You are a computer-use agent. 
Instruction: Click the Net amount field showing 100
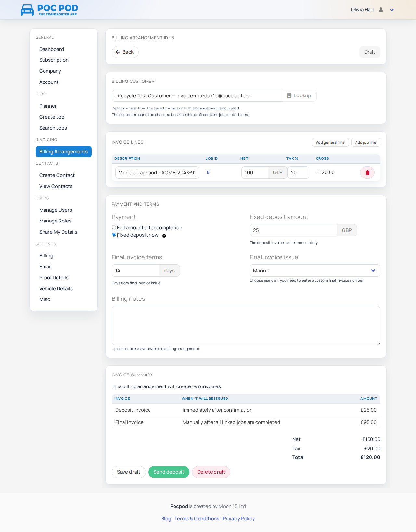[x=254, y=173]
